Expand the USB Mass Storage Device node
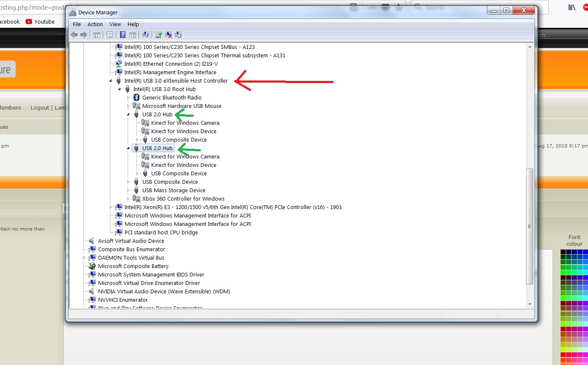 128,190
